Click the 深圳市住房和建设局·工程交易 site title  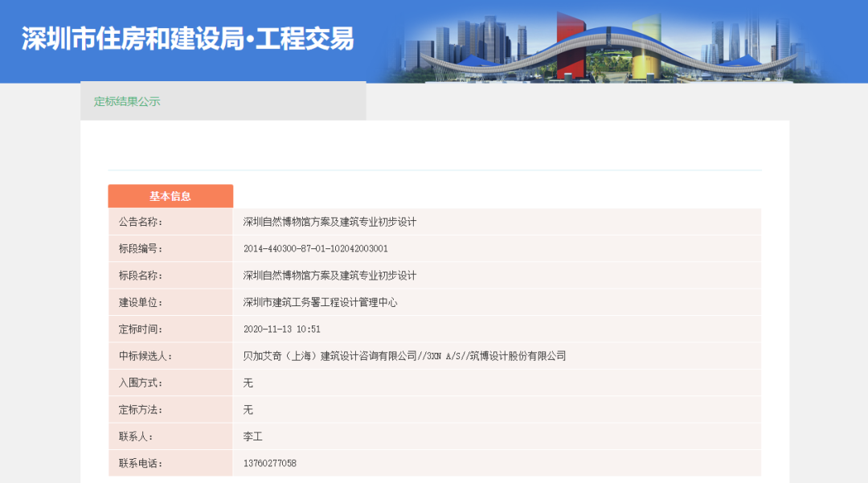click(187, 39)
